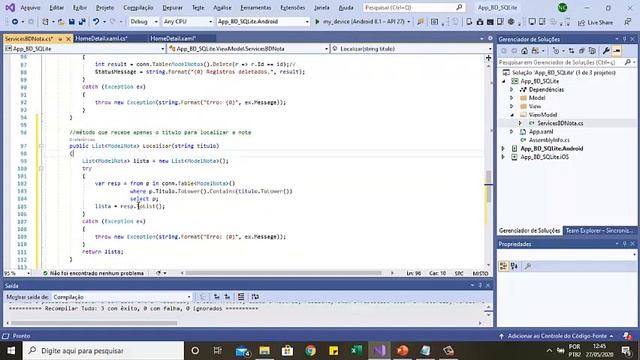Click Adicionar ao Controle do Código-Fonte

[557, 336]
